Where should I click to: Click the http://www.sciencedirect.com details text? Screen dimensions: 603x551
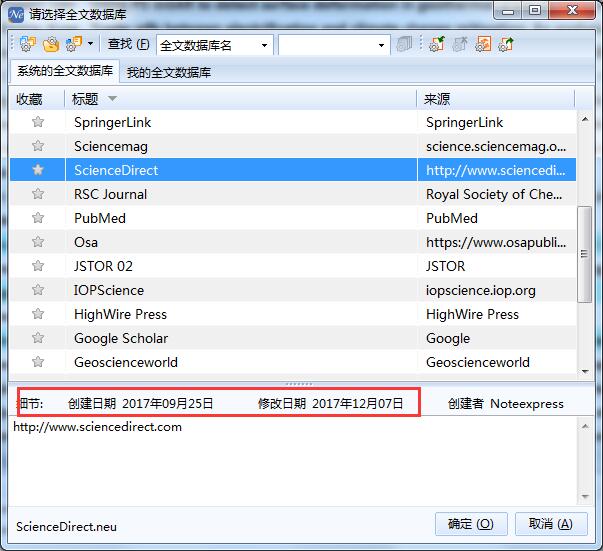[97, 427]
